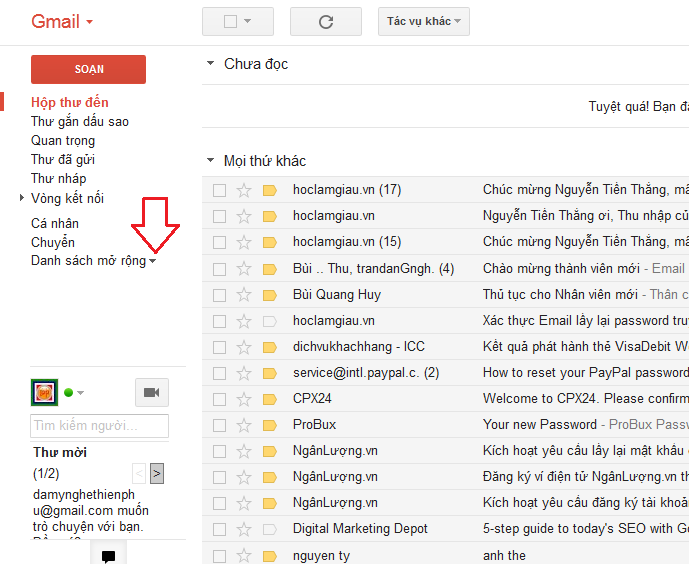Check the CPX24 email checkbox
The height and width of the screenshot is (564, 689).
[x=219, y=399]
